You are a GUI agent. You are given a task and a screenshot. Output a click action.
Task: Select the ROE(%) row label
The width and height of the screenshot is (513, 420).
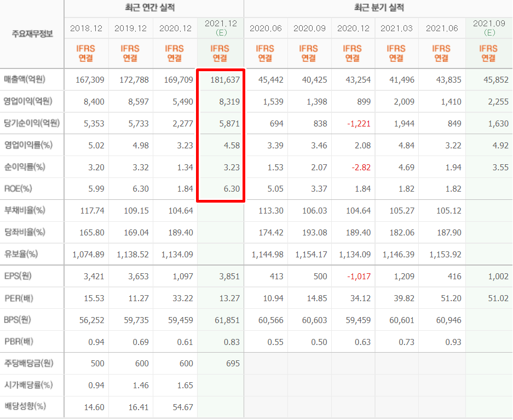[18, 189]
